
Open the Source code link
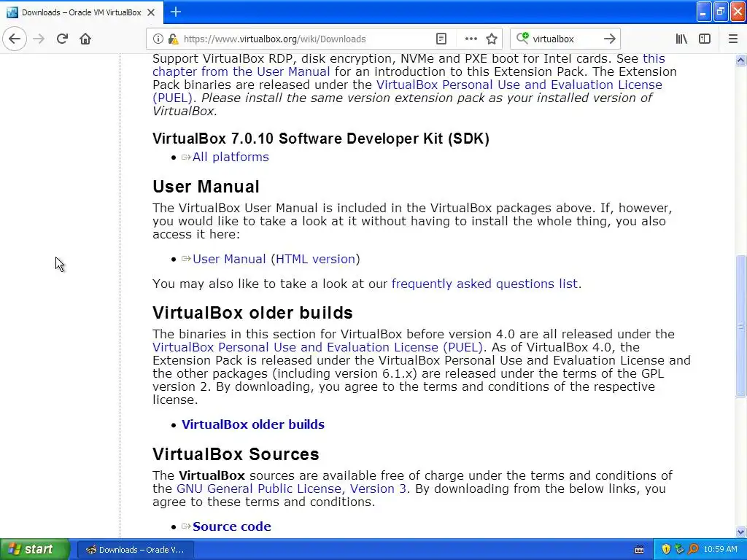(x=231, y=526)
